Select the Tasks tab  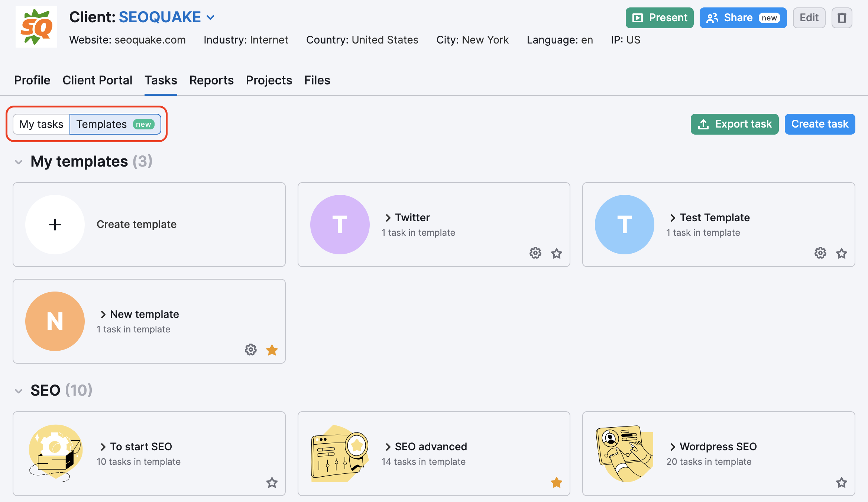161,80
